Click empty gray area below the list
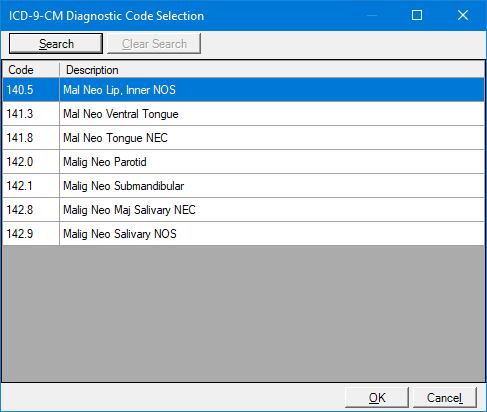 click(x=243, y=313)
